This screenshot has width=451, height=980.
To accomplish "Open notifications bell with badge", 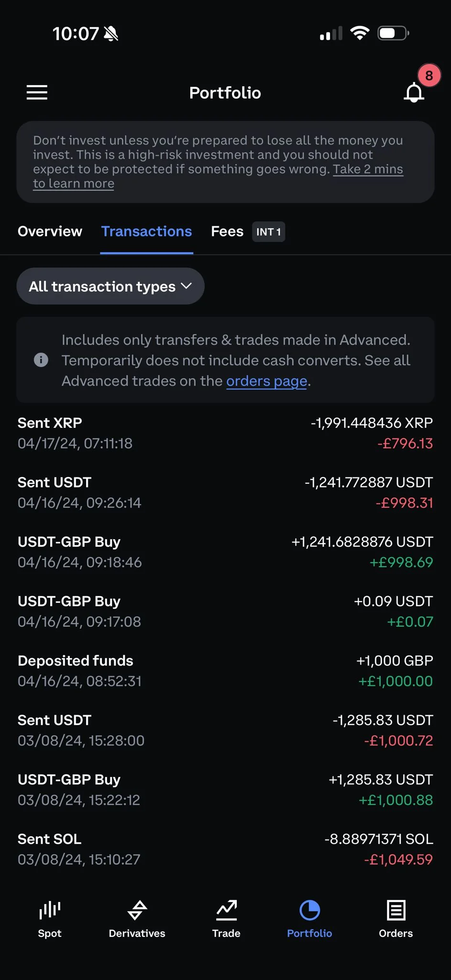I will [x=414, y=92].
